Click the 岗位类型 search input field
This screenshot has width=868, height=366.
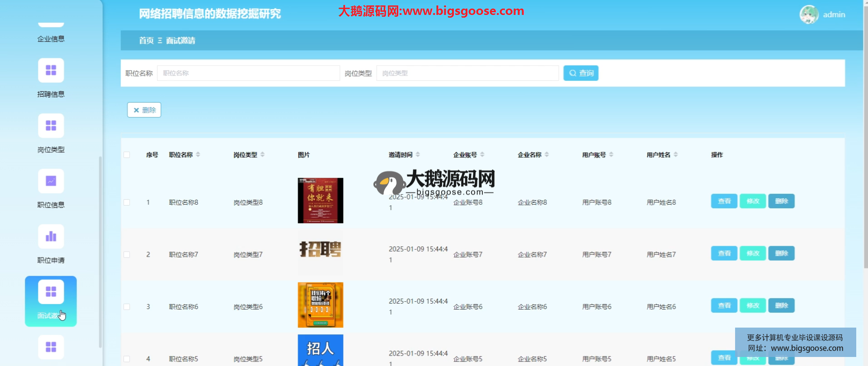[467, 73]
